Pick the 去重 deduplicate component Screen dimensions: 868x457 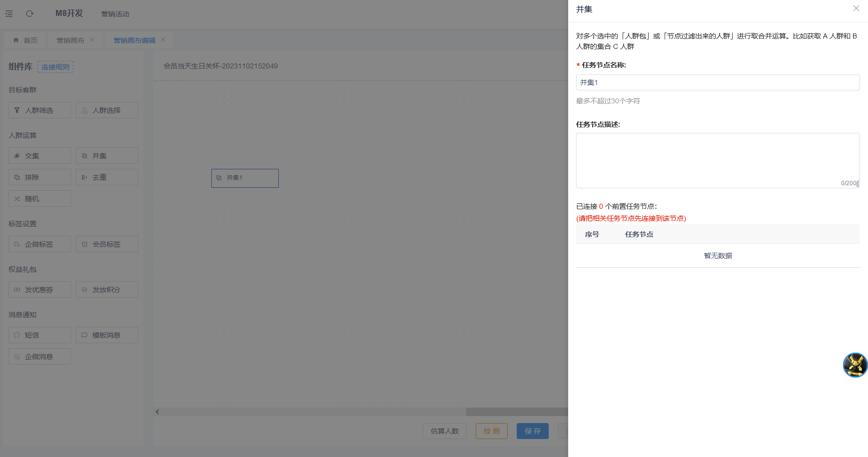point(107,177)
